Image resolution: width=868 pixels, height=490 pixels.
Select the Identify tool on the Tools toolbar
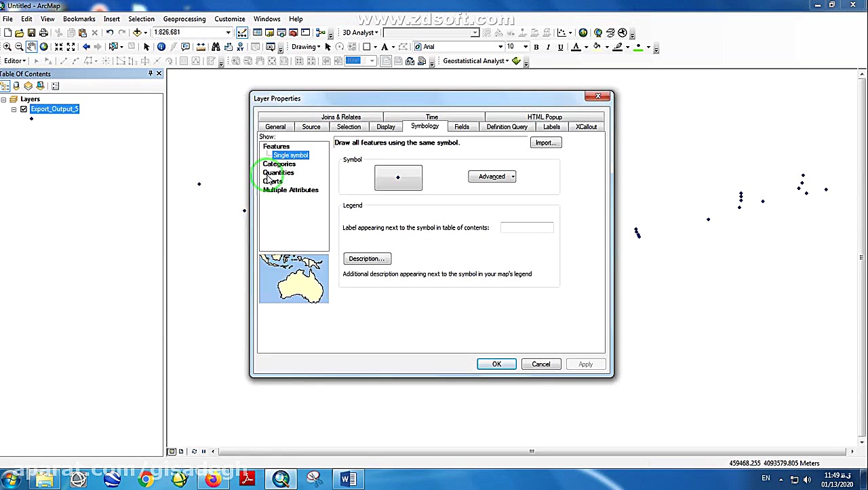tap(161, 46)
